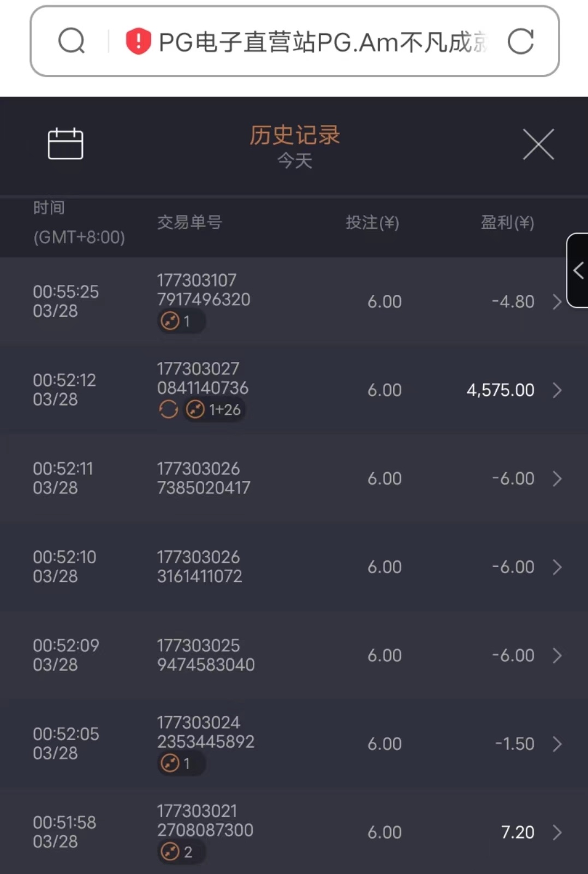Select transaction number ending 3161411072
The height and width of the screenshot is (874, 588).
click(x=199, y=567)
